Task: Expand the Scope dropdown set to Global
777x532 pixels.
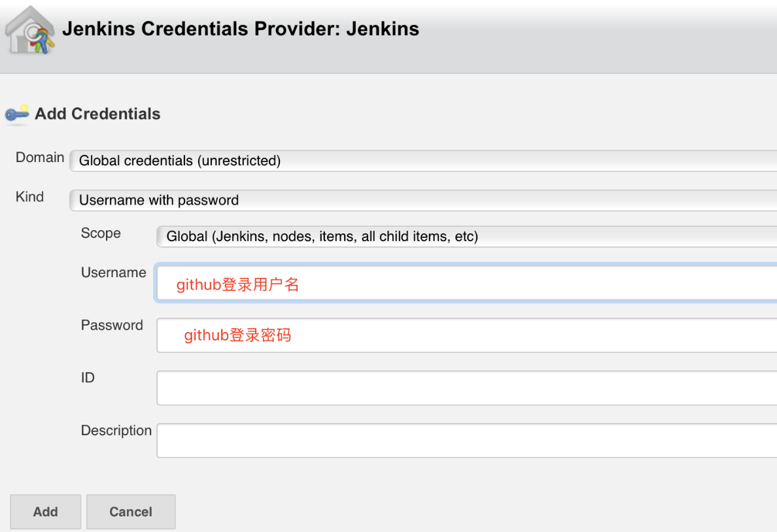Action: click(x=467, y=237)
